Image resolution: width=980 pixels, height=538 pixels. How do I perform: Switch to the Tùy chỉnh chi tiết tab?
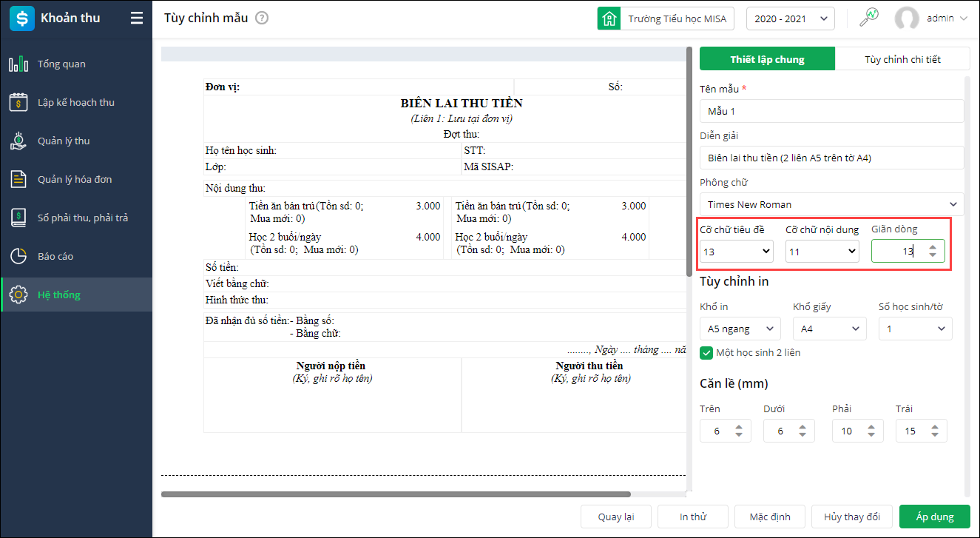[902, 59]
